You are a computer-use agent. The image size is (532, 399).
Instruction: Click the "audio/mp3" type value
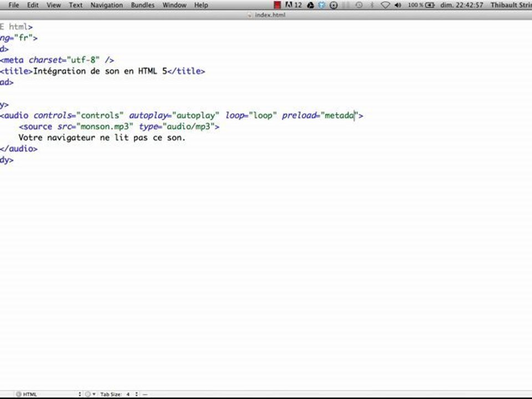188,126
